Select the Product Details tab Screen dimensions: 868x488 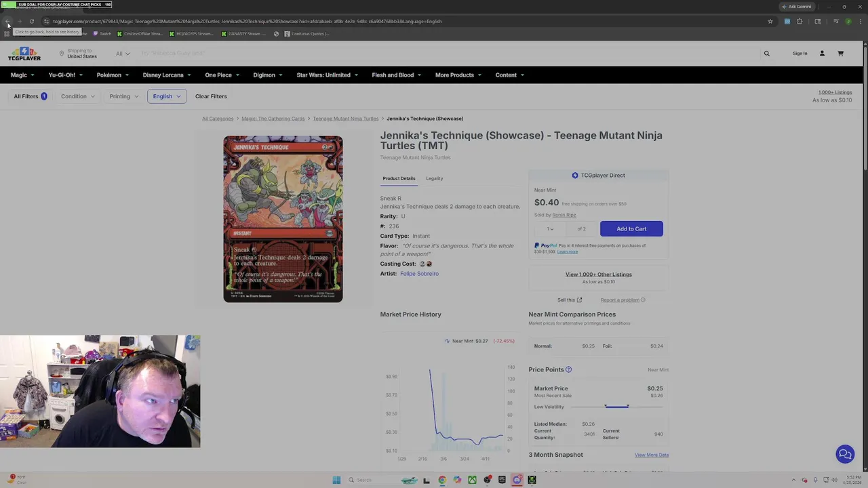pos(399,178)
